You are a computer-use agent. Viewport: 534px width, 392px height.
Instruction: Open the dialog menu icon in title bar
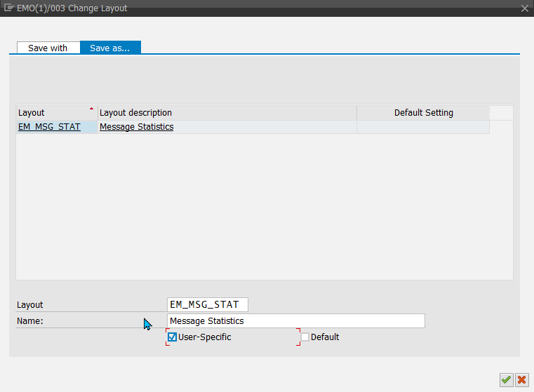8,8
